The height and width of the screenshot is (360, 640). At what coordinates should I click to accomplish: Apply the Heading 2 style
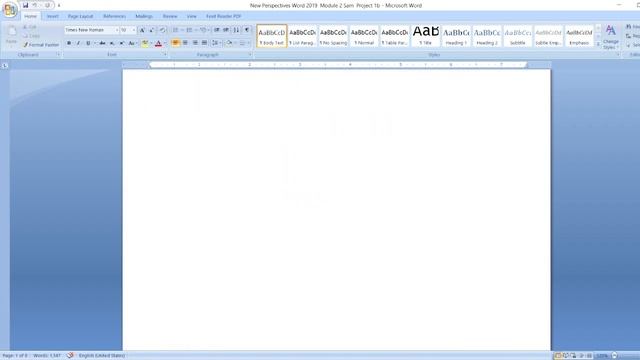pos(487,36)
